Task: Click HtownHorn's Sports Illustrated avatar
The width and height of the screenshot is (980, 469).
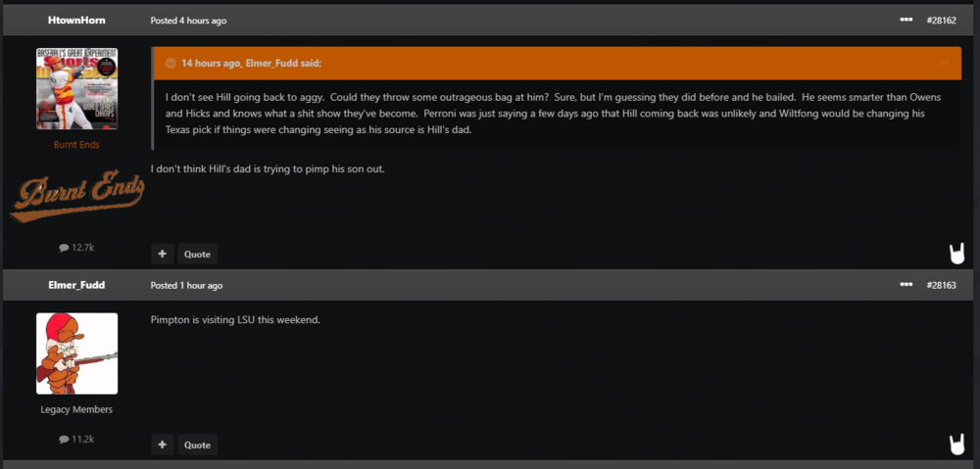Action: coord(76,88)
